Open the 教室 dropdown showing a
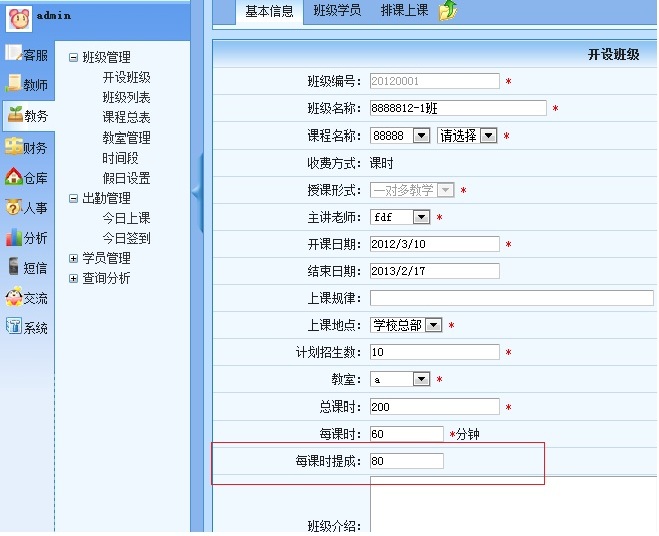Image resolution: width=659 pixels, height=536 pixels. coord(400,380)
